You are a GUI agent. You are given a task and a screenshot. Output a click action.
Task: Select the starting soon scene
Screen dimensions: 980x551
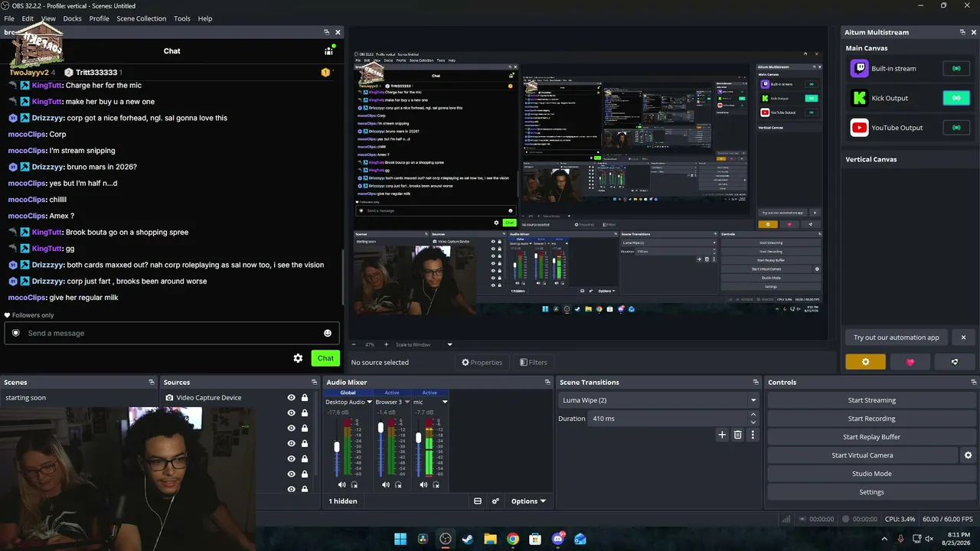78,398
